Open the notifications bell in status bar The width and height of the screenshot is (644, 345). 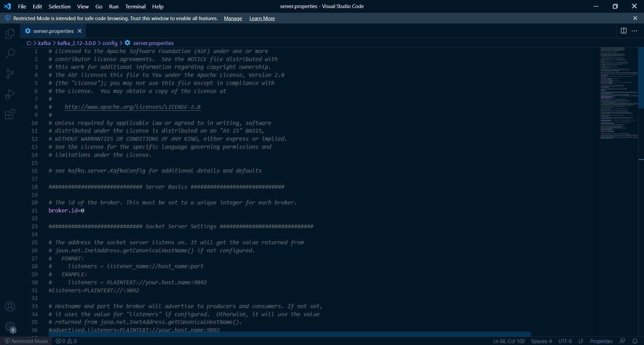(635, 341)
